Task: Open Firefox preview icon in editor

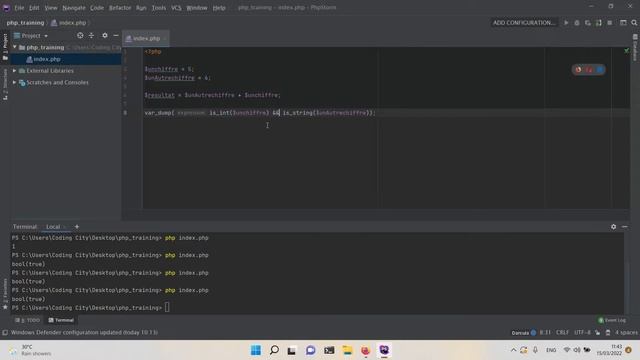Action: click(x=578, y=70)
